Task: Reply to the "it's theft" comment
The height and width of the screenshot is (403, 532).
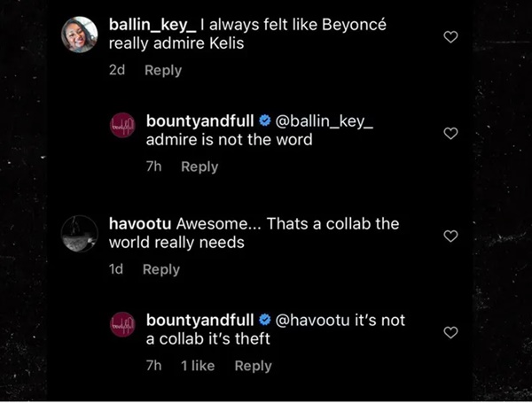Action: pos(253,366)
